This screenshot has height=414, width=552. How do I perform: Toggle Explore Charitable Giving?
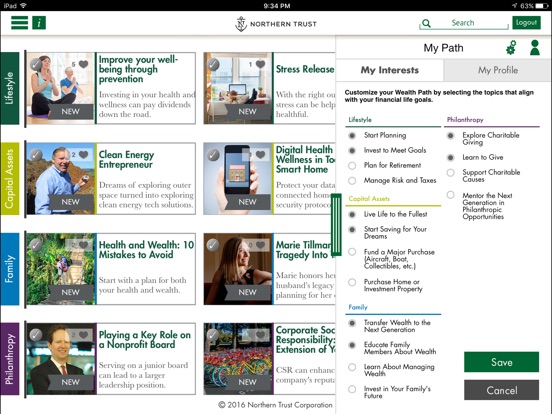point(451,136)
